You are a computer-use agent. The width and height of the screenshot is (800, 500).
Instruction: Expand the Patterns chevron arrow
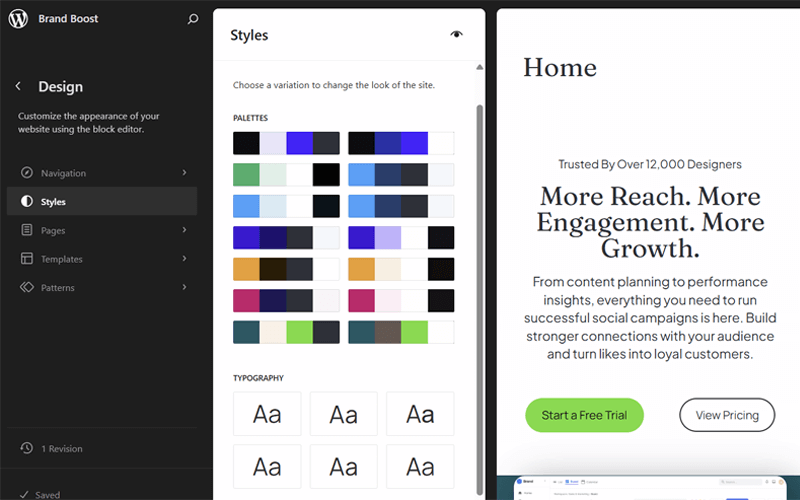pyautogui.click(x=184, y=288)
